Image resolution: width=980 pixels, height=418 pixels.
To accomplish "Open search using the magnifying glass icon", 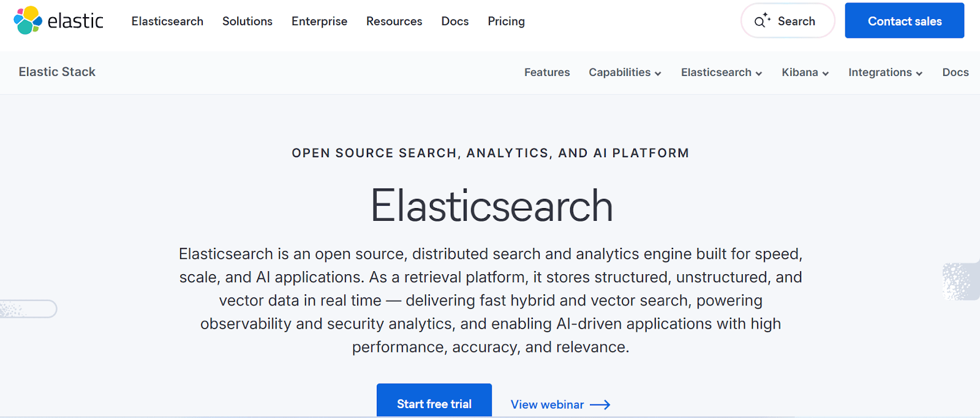I will (x=761, y=20).
